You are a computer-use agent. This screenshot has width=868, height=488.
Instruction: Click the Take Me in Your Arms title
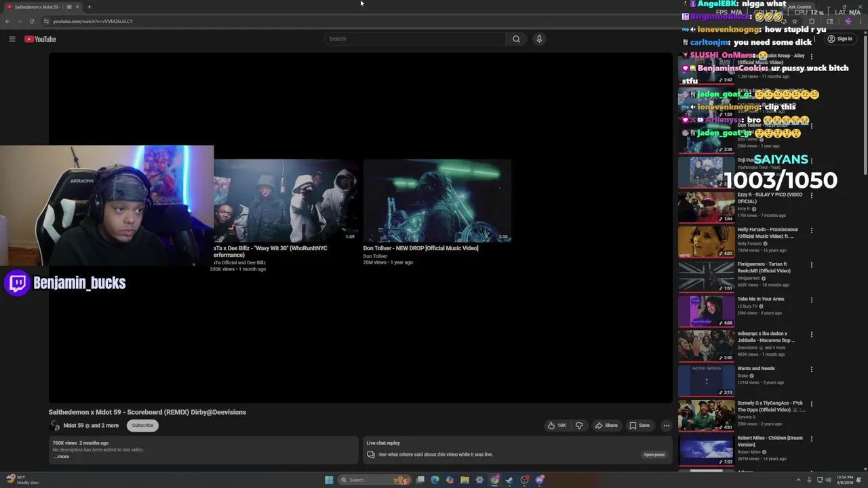point(761,299)
